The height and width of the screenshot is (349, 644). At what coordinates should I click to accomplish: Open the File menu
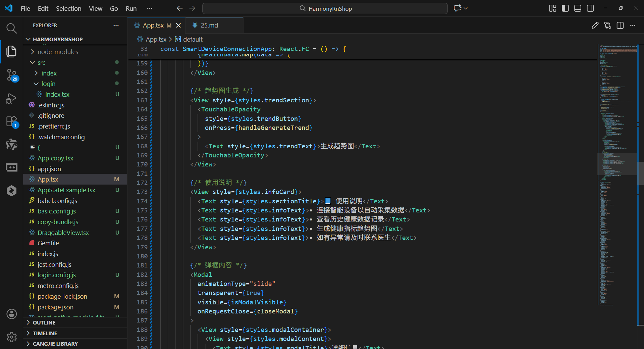(25, 8)
